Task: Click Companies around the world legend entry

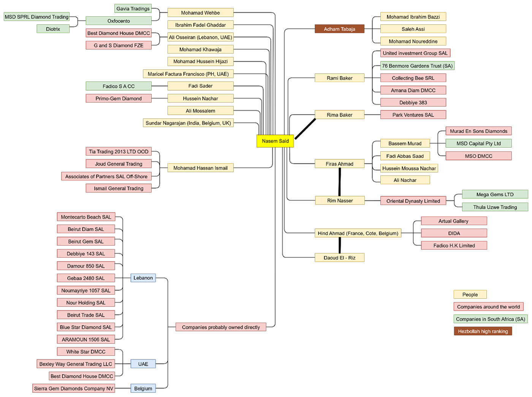Action: coord(488,307)
